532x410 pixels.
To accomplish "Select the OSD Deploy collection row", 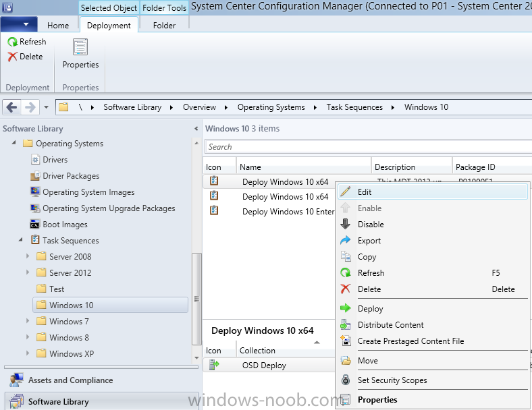I will (269, 365).
